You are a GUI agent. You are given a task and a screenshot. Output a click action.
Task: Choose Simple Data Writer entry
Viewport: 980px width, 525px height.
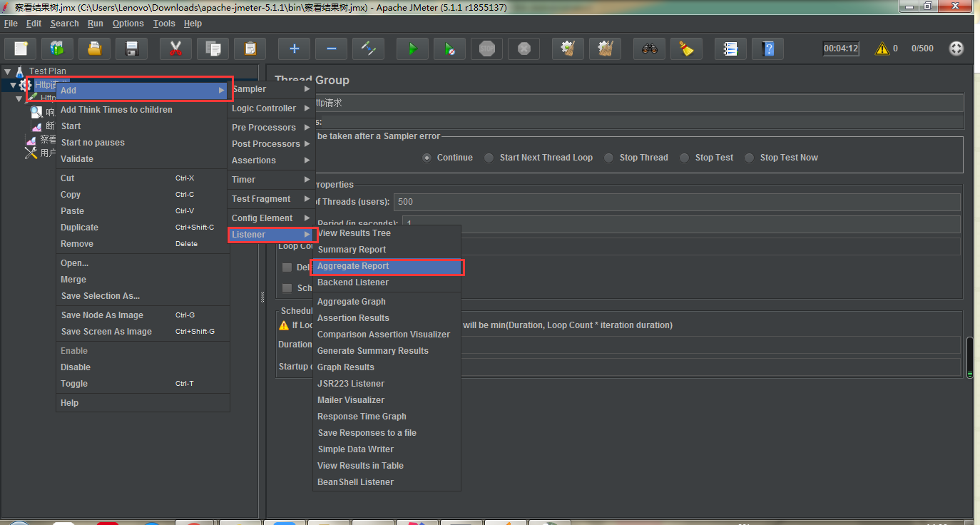coord(388,449)
